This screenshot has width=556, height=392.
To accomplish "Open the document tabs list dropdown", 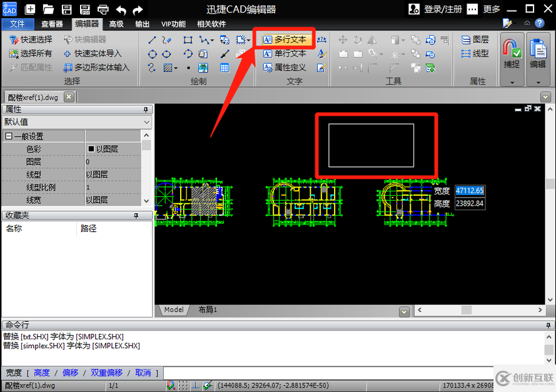I will [x=545, y=96].
